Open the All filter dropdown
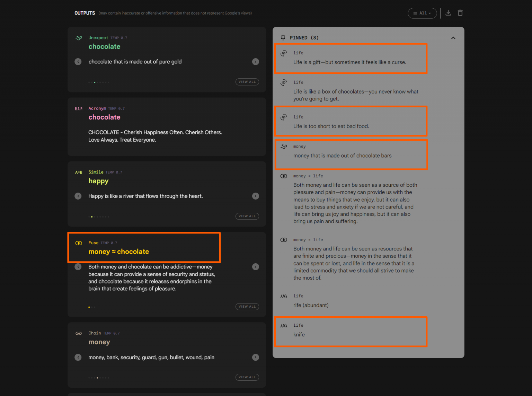This screenshot has height=396, width=532. 422,13
